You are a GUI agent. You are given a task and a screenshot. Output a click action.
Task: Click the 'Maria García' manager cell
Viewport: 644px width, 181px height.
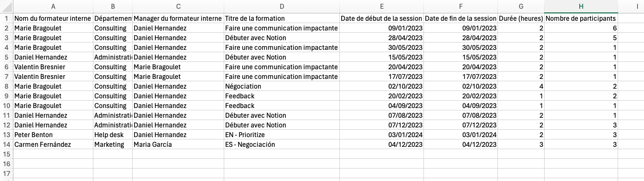pyautogui.click(x=178, y=145)
